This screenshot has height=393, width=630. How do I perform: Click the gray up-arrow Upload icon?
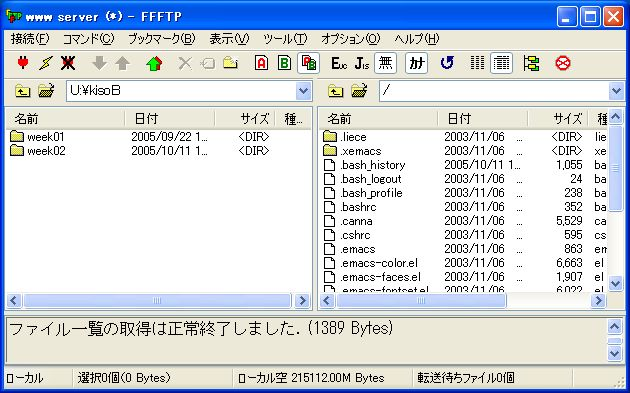pyautogui.click(x=123, y=63)
